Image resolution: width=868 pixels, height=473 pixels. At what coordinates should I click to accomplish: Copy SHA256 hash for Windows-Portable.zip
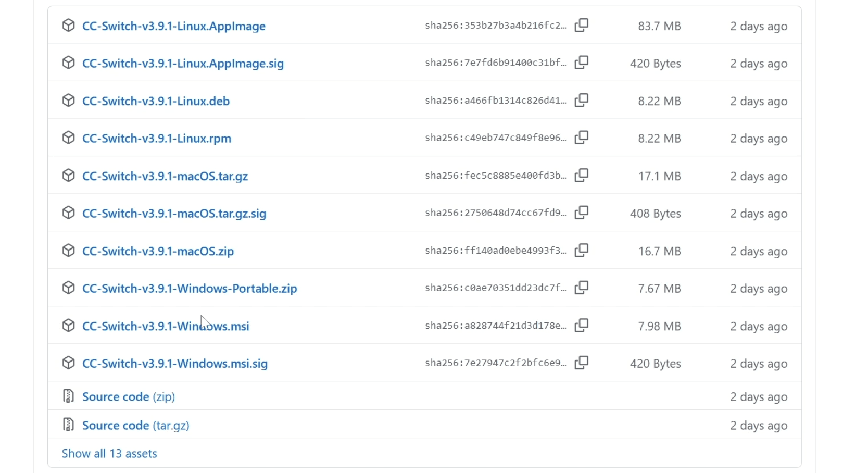coord(582,288)
